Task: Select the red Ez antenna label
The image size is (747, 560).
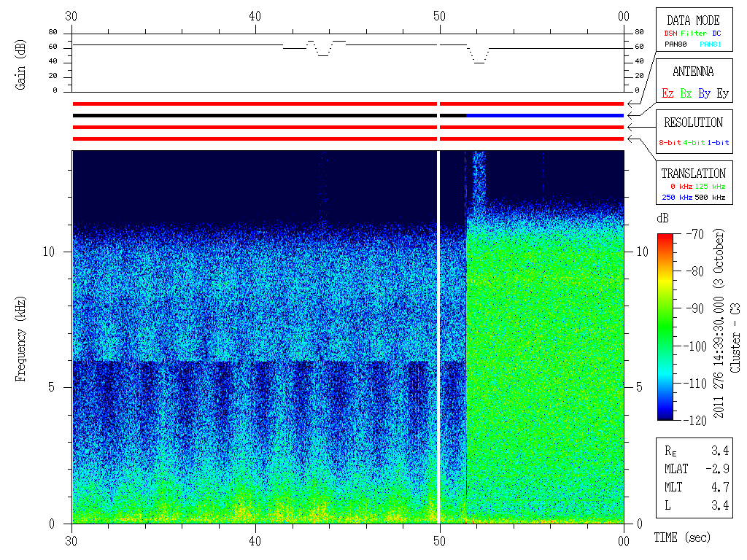Action: 667,93
